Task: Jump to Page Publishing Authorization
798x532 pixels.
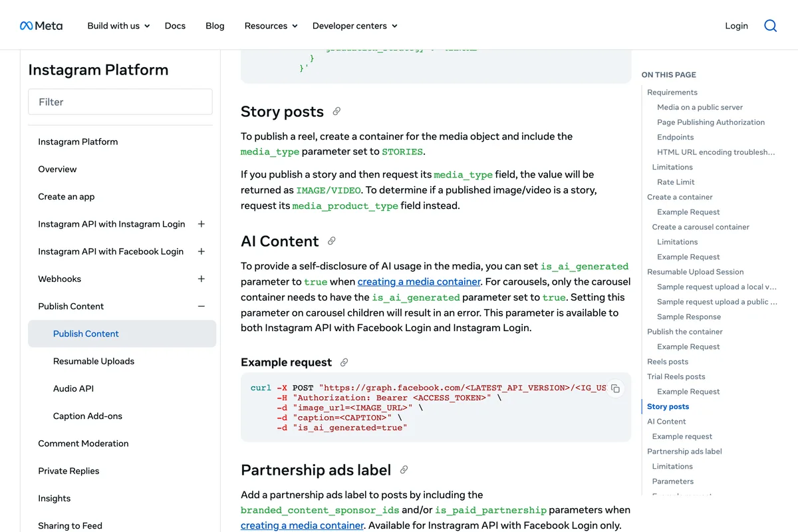Action: click(711, 122)
